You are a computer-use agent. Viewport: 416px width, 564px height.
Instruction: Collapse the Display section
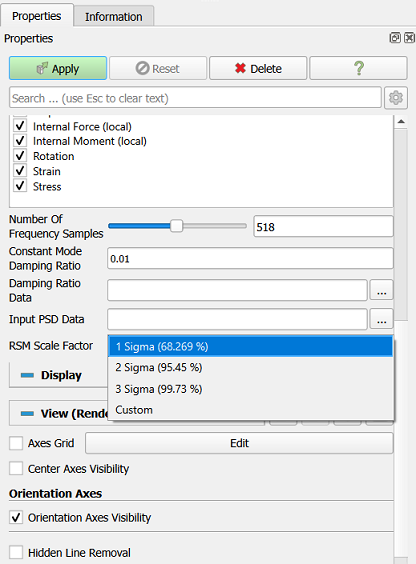tap(27, 375)
